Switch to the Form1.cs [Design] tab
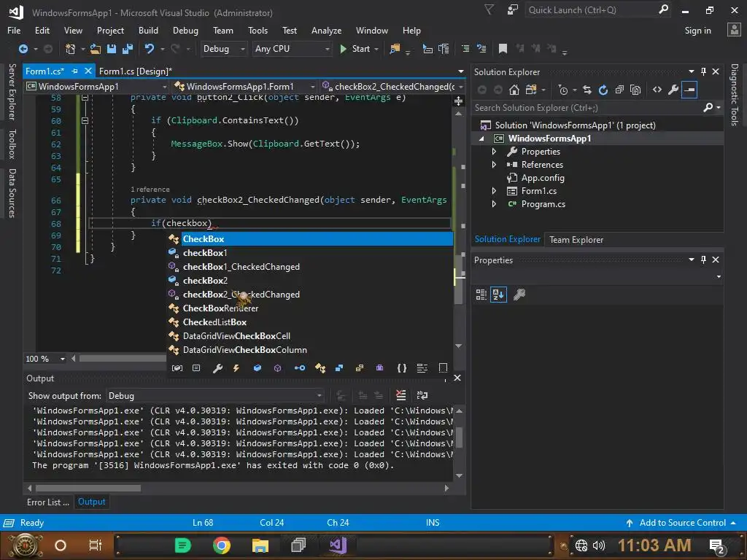The image size is (747, 560). click(x=135, y=71)
